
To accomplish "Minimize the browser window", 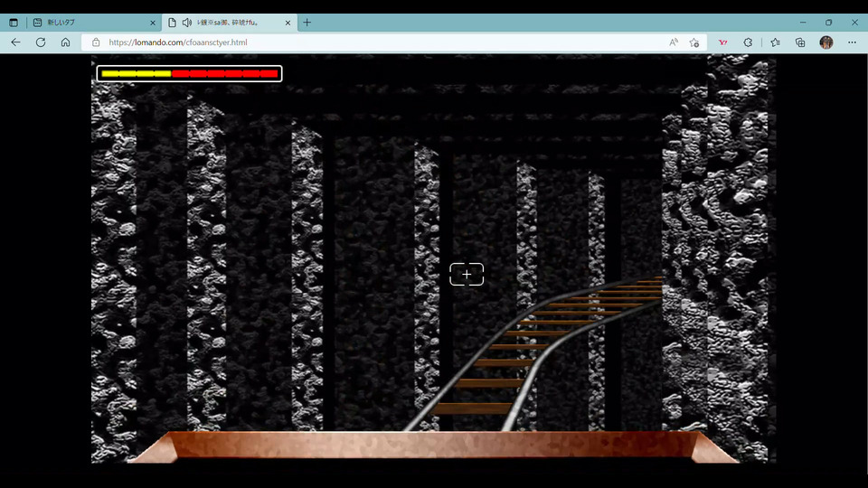I will 803,23.
